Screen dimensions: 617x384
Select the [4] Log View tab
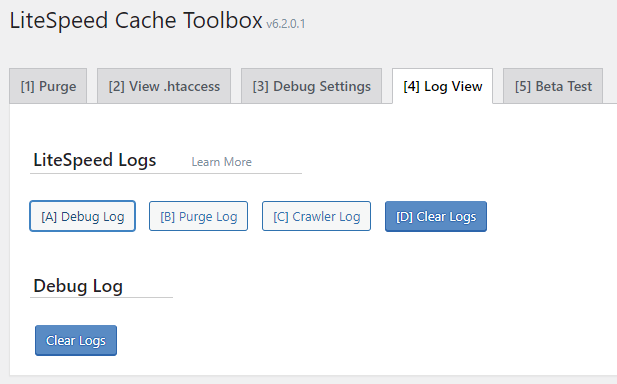[442, 86]
